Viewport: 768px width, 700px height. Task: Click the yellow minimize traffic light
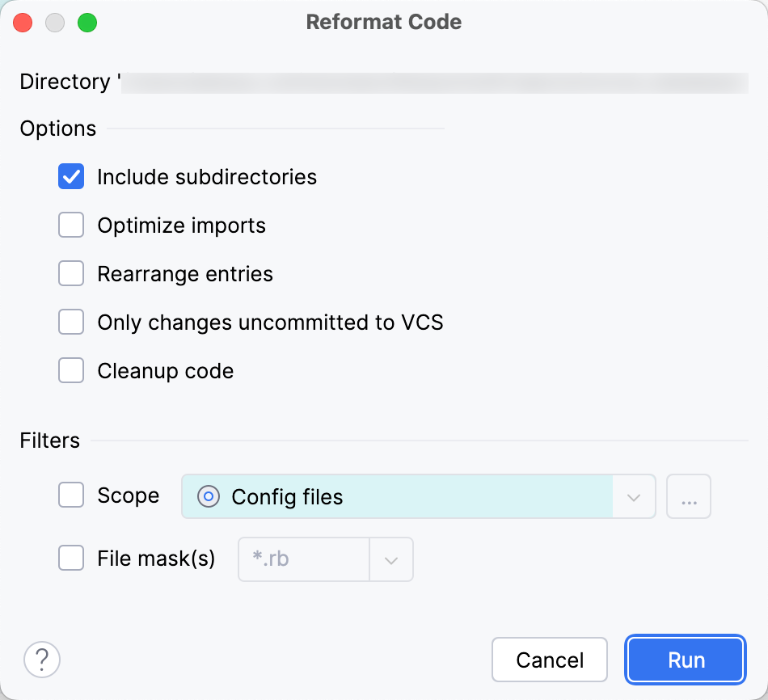(x=55, y=23)
